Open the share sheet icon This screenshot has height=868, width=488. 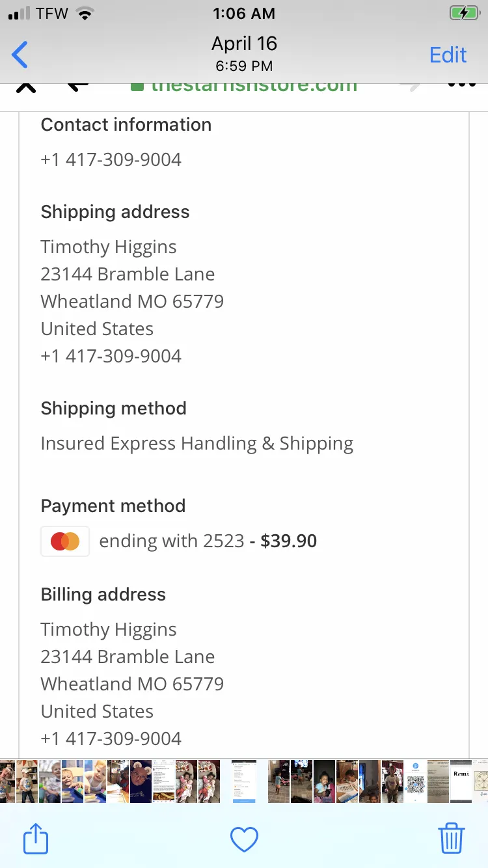point(36,839)
